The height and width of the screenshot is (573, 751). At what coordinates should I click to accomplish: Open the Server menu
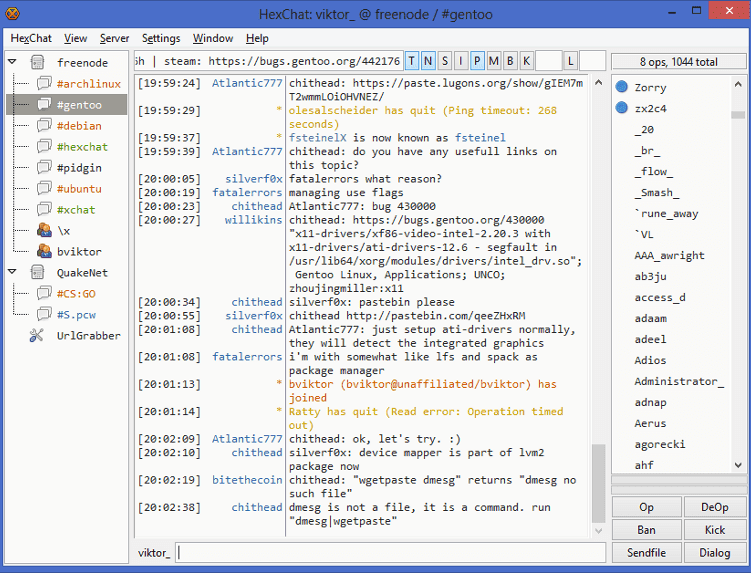pyautogui.click(x=114, y=38)
